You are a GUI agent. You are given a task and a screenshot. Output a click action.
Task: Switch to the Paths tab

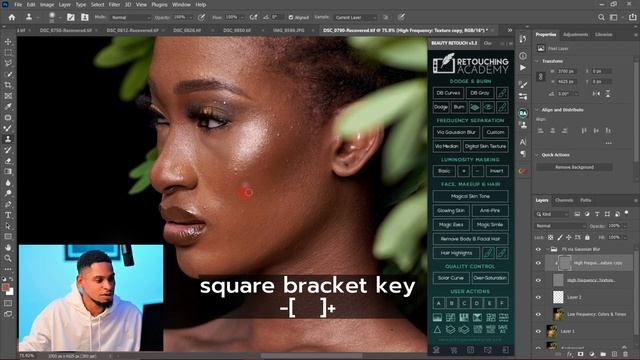coord(585,200)
